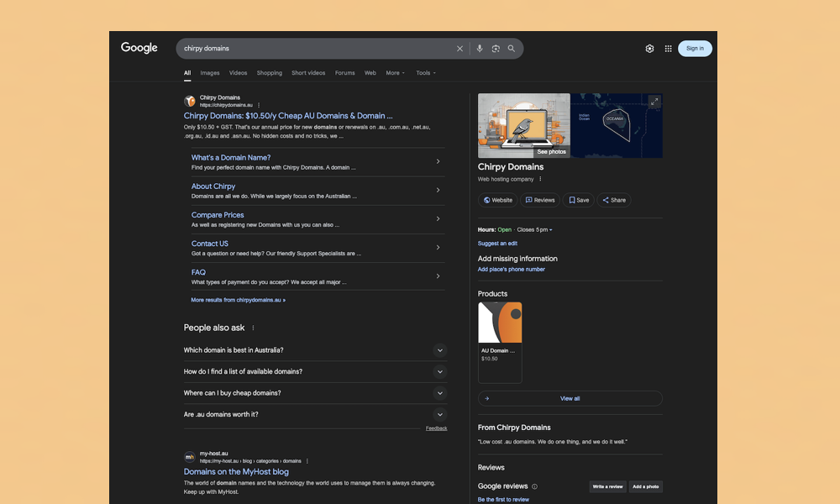Open the Tools dropdown

tap(426, 73)
